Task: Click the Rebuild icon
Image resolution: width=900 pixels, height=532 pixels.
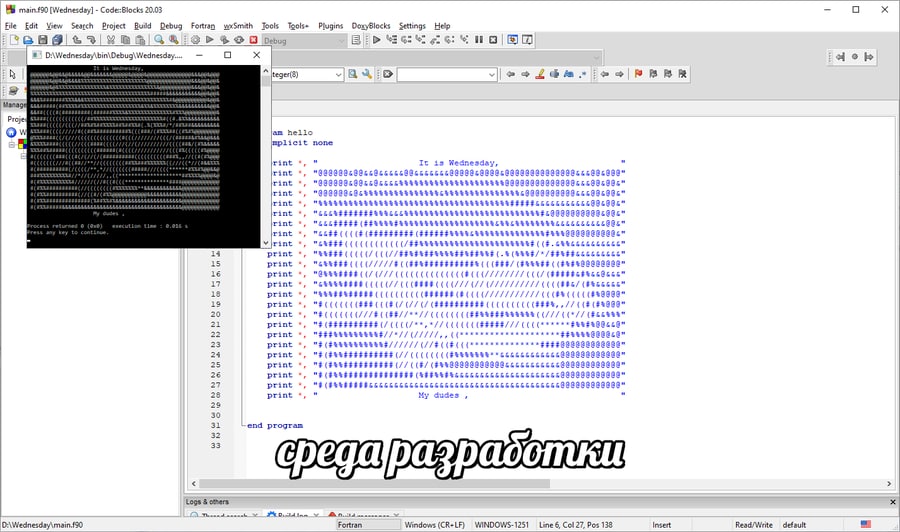Action: click(239, 40)
